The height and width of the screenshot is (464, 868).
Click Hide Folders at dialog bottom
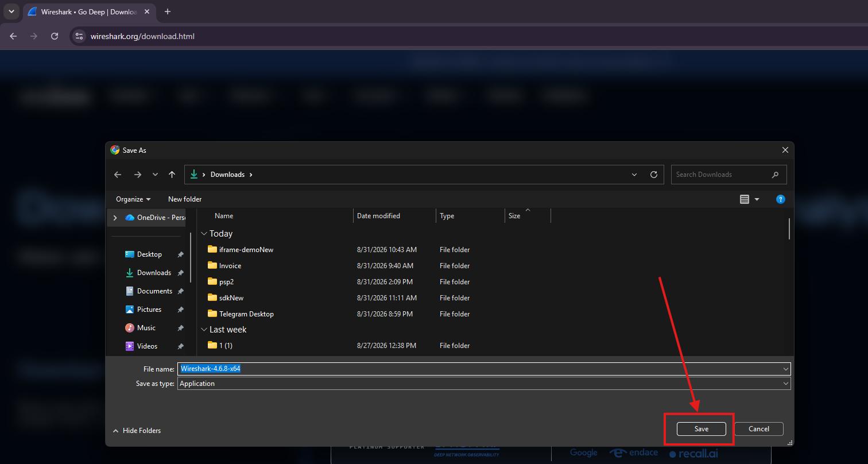coord(137,431)
